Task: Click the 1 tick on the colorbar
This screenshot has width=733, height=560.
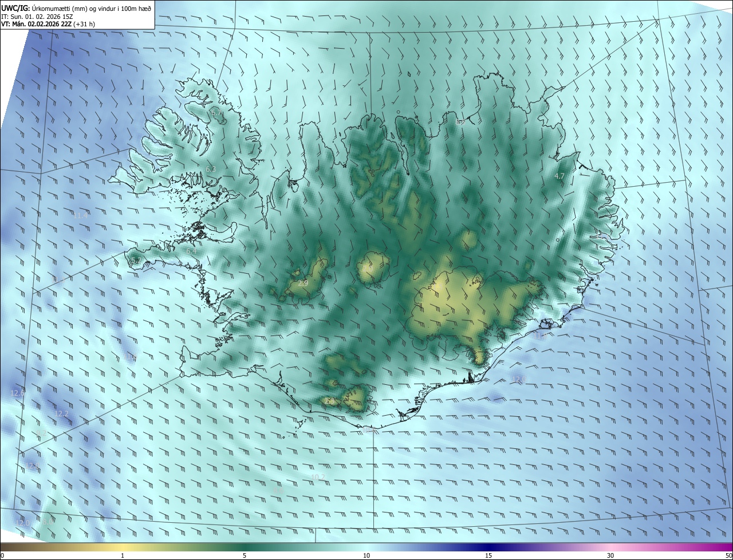Action: pyautogui.click(x=123, y=555)
